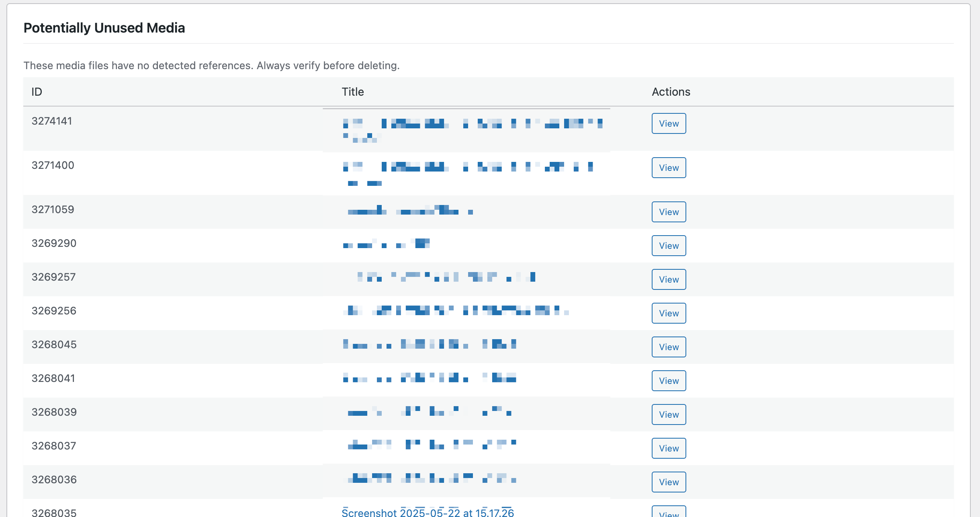Click View in the 3268037 row
Viewport: 980px width, 517px height.
point(669,448)
